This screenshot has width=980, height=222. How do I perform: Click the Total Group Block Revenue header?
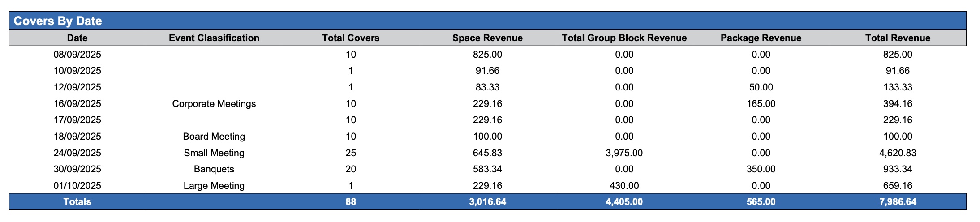pyautogui.click(x=624, y=38)
